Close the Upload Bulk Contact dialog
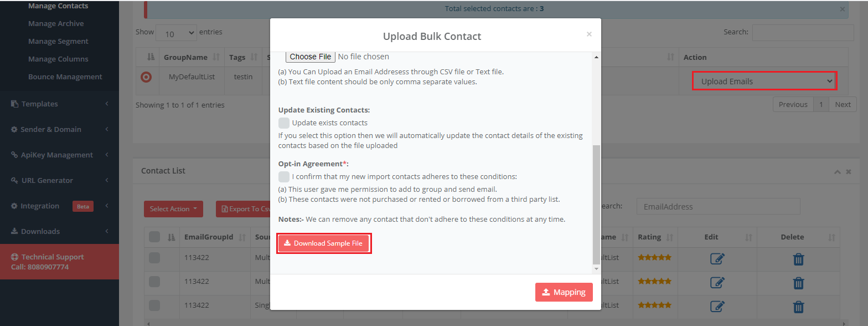The height and width of the screenshot is (326, 868). (589, 34)
